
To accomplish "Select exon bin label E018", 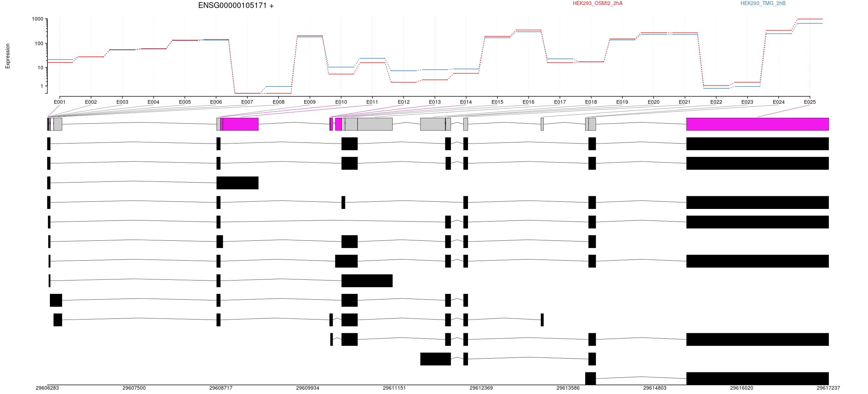I will click(x=591, y=102).
